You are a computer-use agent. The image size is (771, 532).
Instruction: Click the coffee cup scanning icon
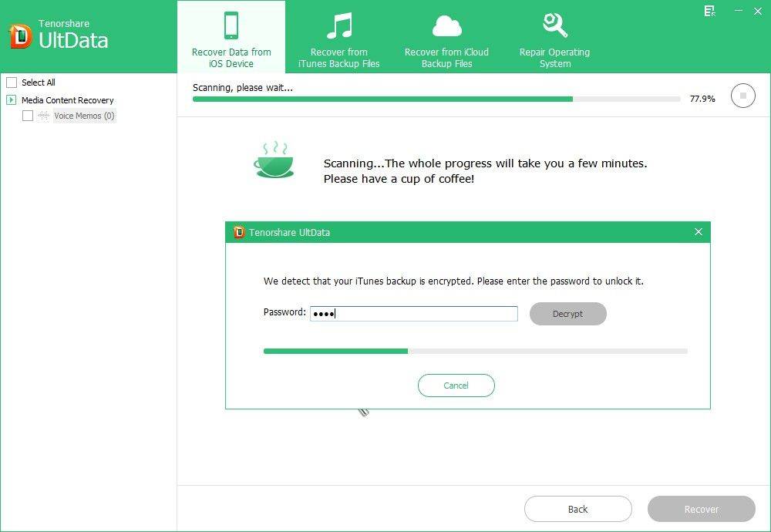pyautogui.click(x=274, y=160)
